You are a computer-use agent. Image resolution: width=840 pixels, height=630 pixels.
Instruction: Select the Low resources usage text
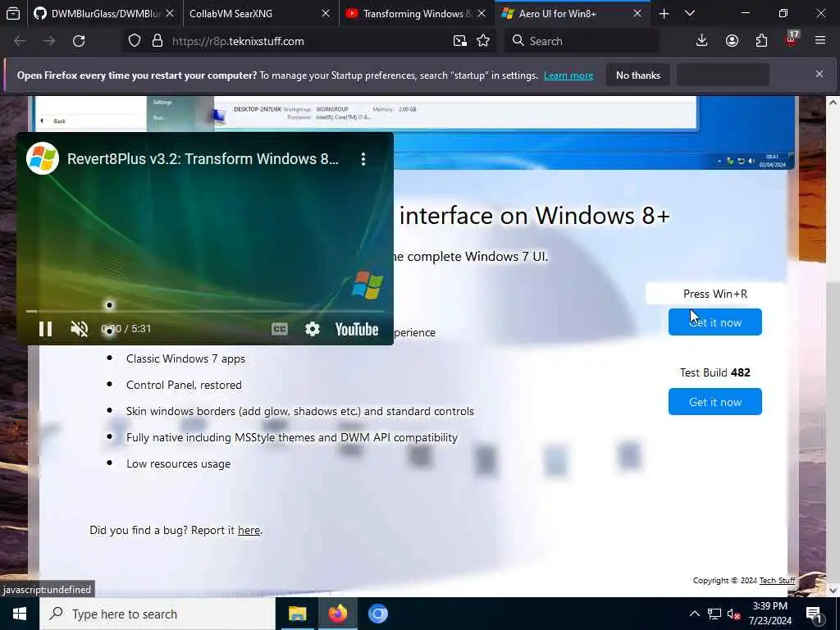coord(178,464)
